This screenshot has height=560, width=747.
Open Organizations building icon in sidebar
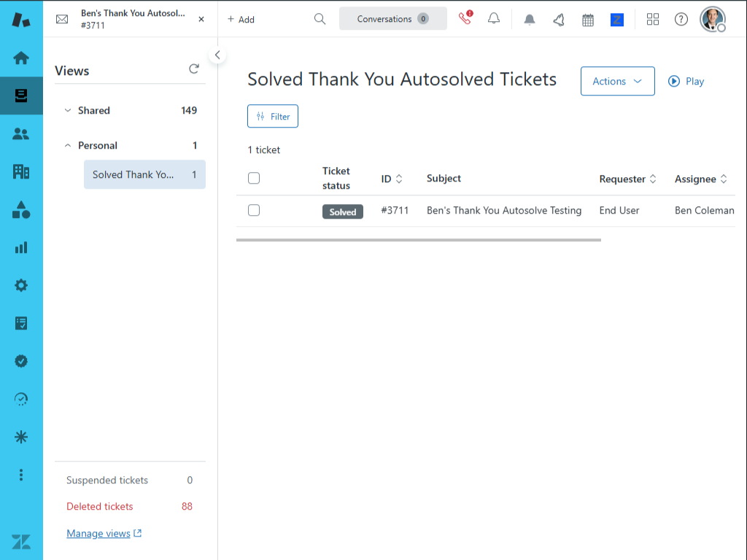pos(21,171)
